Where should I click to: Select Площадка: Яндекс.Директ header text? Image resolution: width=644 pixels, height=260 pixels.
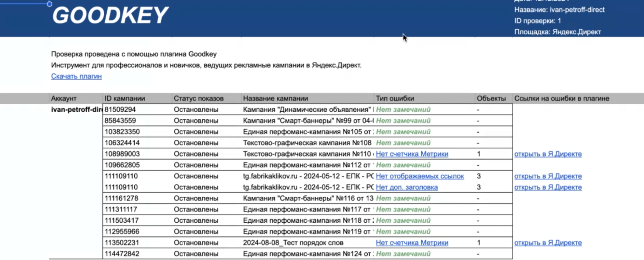[x=557, y=32]
